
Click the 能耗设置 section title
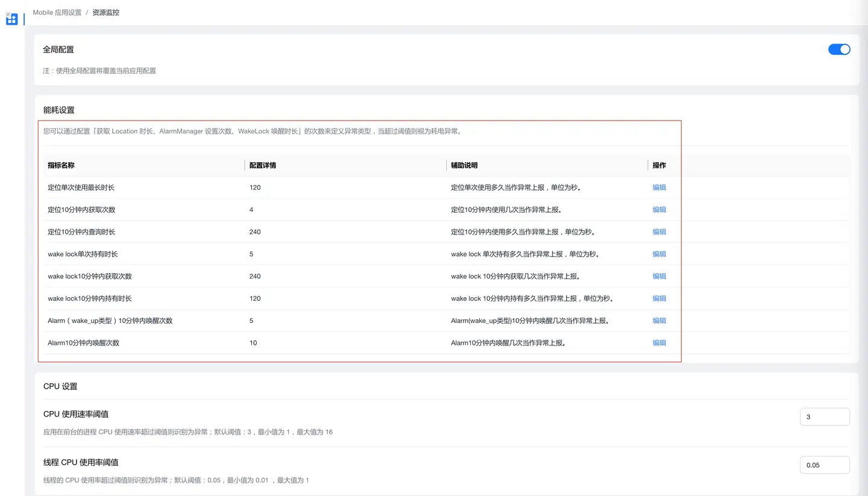pyautogui.click(x=59, y=110)
